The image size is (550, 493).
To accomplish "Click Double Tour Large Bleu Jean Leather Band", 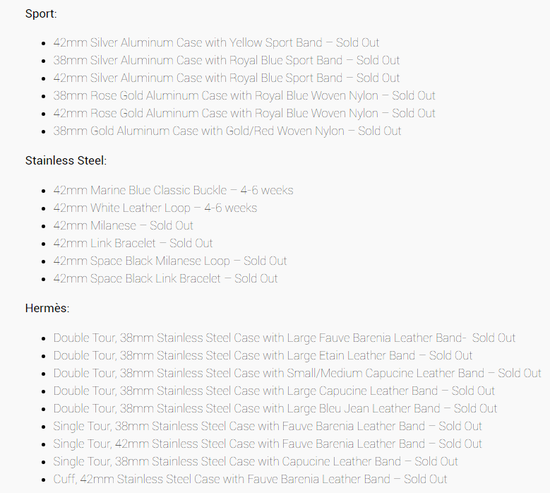I will pyautogui.click(x=275, y=408).
